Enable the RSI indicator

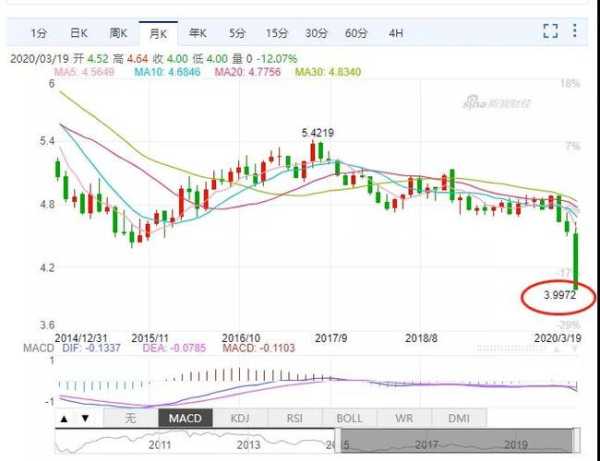pos(294,418)
